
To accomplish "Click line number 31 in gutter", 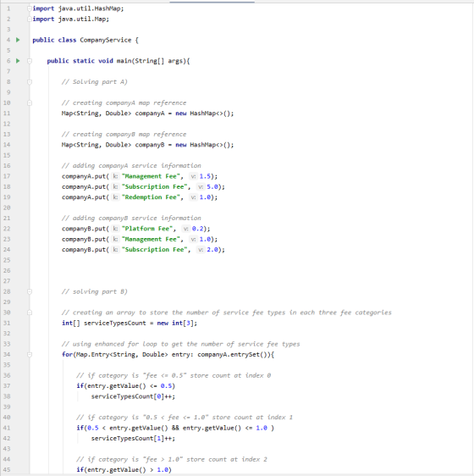I will 7,323.
